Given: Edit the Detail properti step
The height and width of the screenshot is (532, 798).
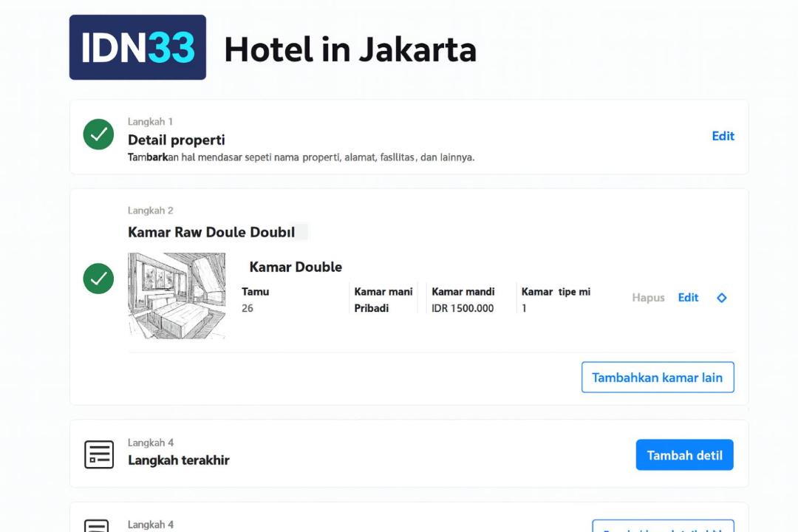Looking at the screenshot, I should coord(723,136).
